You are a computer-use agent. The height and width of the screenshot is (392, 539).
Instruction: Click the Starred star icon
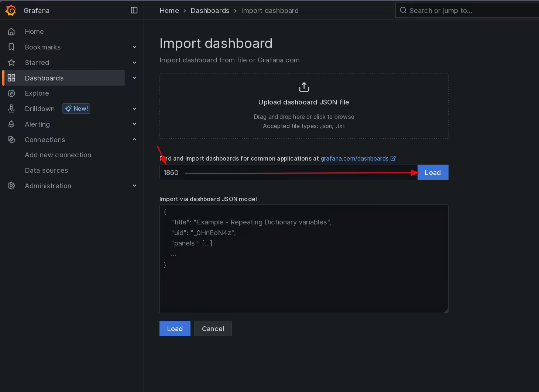point(11,63)
